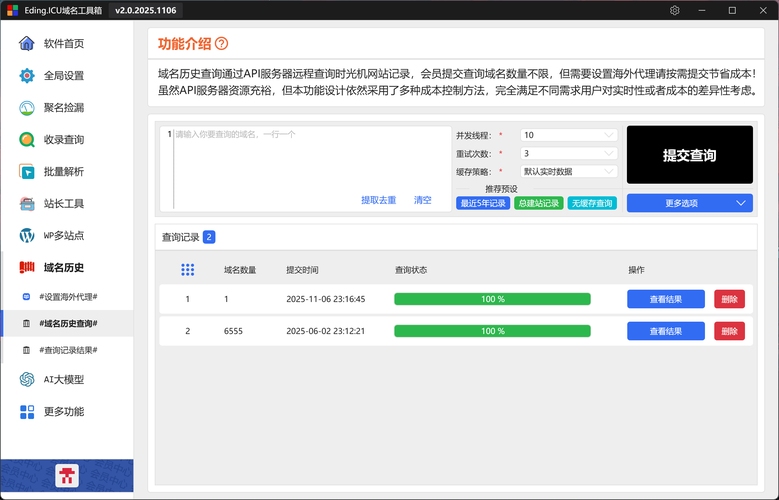This screenshot has height=500, width=779.
Task: Click into the domain input text area
Action: coord(306,169)
